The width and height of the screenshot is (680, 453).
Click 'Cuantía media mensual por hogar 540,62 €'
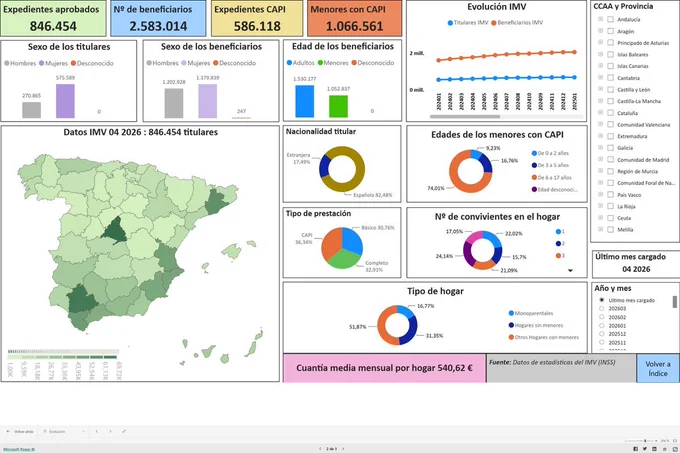point(384,368)
